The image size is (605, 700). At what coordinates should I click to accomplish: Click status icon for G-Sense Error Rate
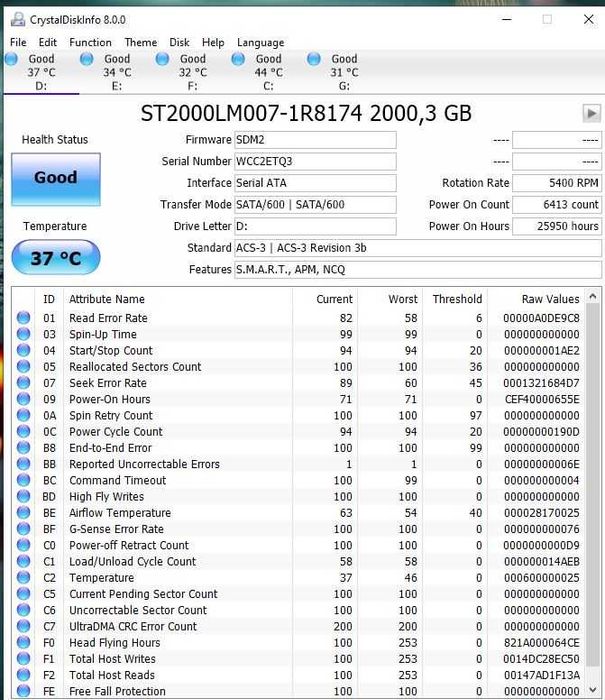(x=23, y=529)
